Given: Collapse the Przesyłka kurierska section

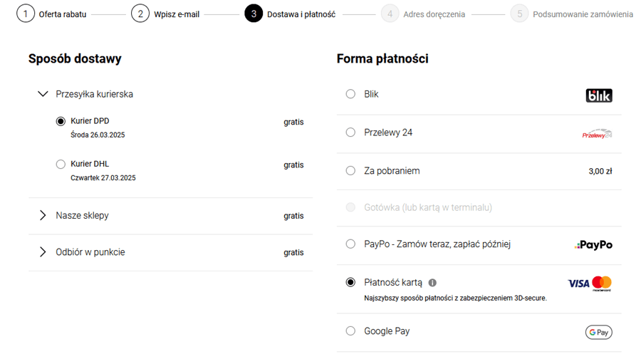Looking at the screenshot, I should [43, 94].
